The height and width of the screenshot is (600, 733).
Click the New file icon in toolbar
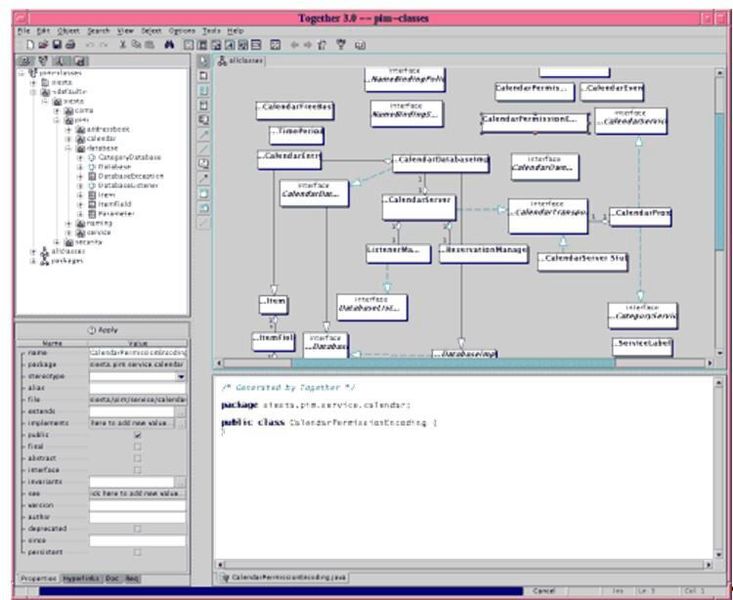(x=30, y=45)
